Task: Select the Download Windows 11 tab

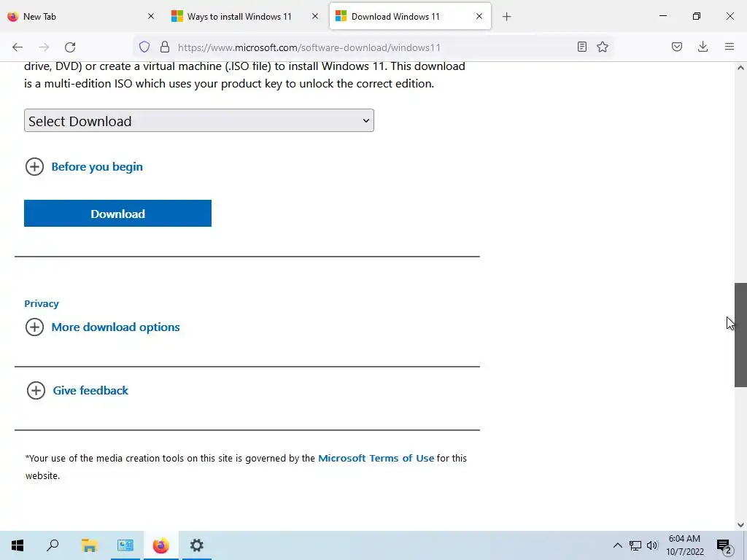Action: [x=410, y=16]
